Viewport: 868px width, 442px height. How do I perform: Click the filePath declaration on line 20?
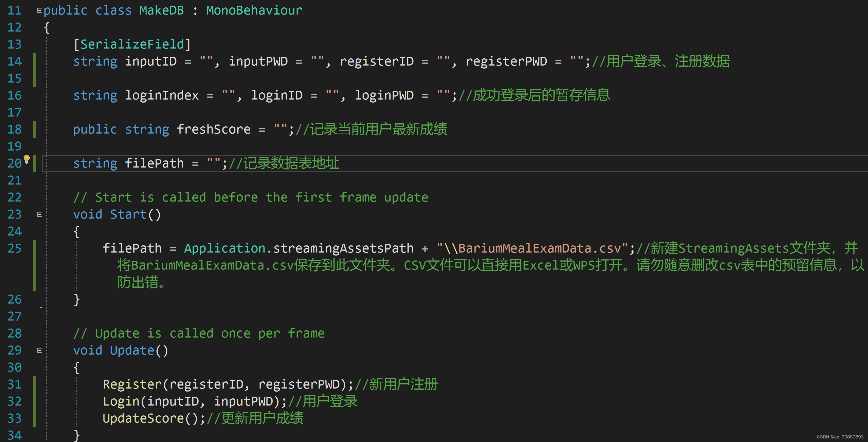click(155, 163)
